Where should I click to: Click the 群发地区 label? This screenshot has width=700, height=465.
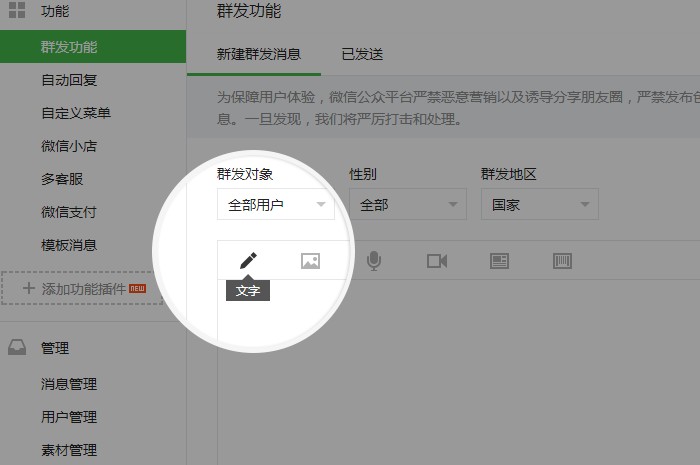[508, 174]
